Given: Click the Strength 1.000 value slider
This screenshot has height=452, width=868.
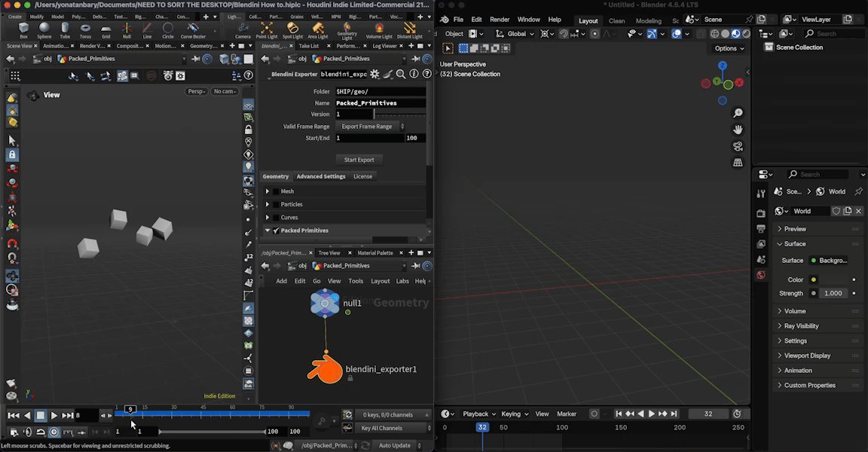Looking at the screenshot, I should (835, 293).
